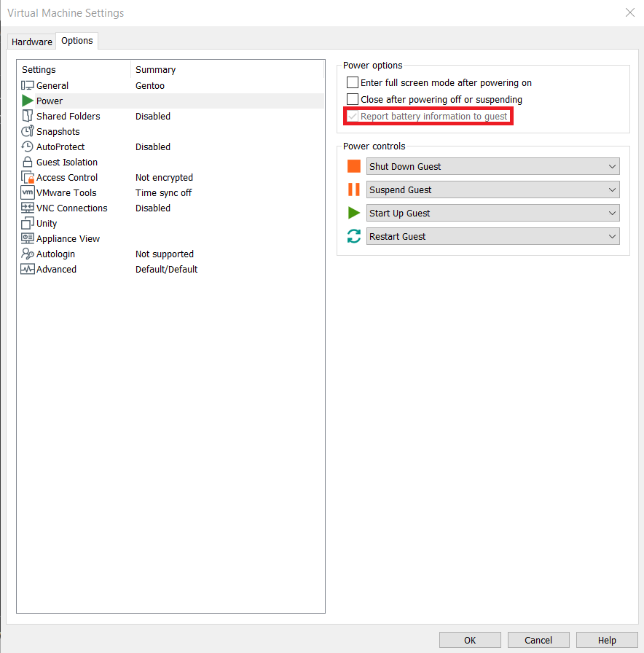644x653 pixels.
Task: Check Close after powering off or suspending
Action: click(x=353, y=99)
